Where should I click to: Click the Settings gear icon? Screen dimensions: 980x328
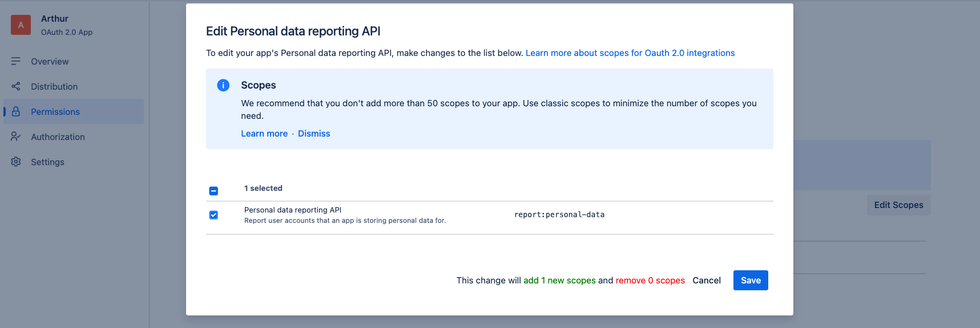coord(16,162)
